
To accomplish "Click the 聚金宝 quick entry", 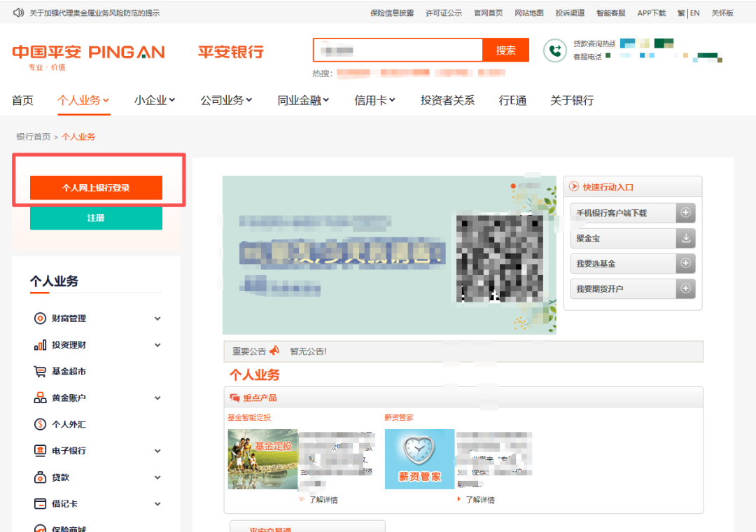I will 633,238.
